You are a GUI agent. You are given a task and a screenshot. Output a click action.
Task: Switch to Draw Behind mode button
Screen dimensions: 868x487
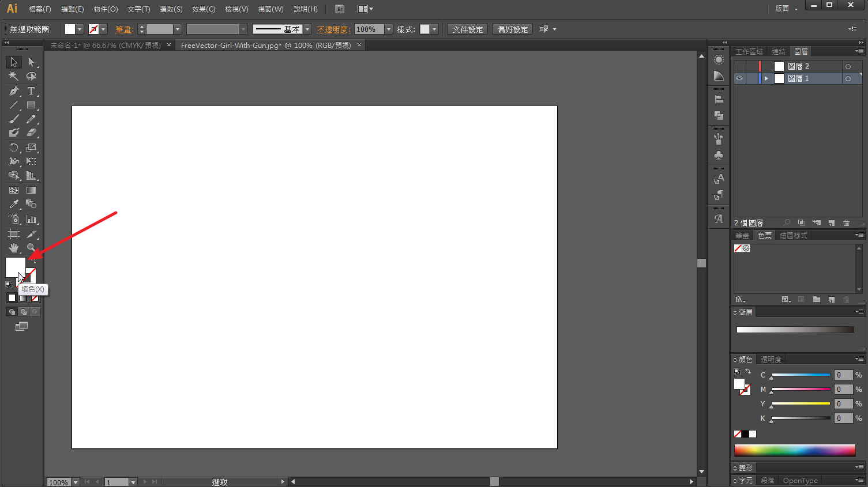tap(23, 312)
